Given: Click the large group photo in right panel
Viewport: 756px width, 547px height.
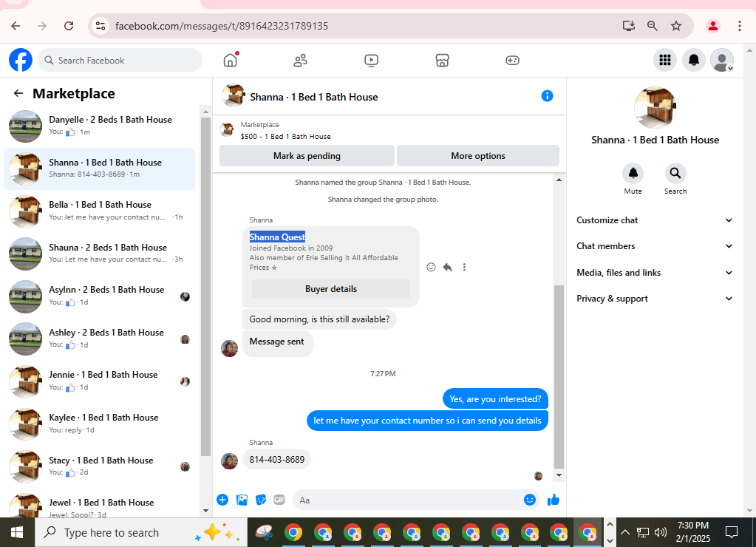Looking at the screenshot, I should [655, 107].
